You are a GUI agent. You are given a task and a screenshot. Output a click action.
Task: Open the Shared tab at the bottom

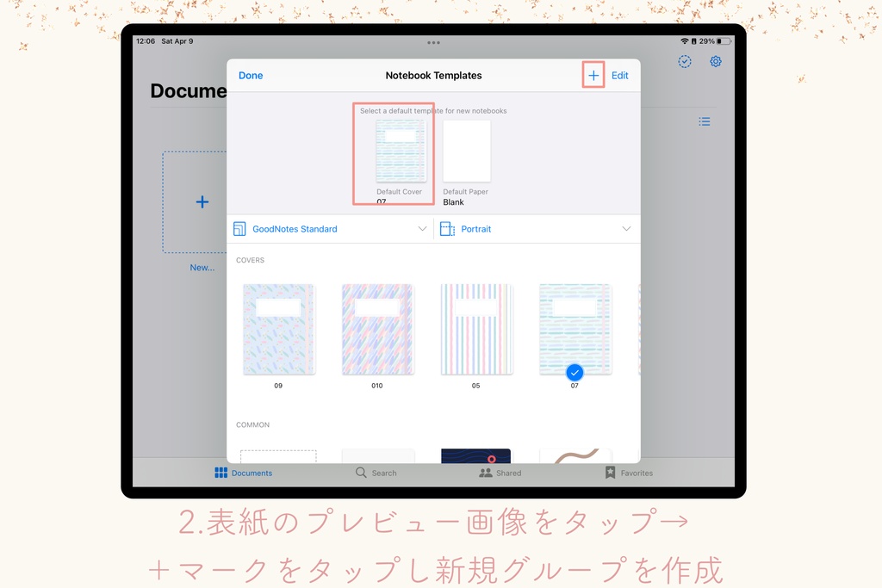(x=500, y=473)
